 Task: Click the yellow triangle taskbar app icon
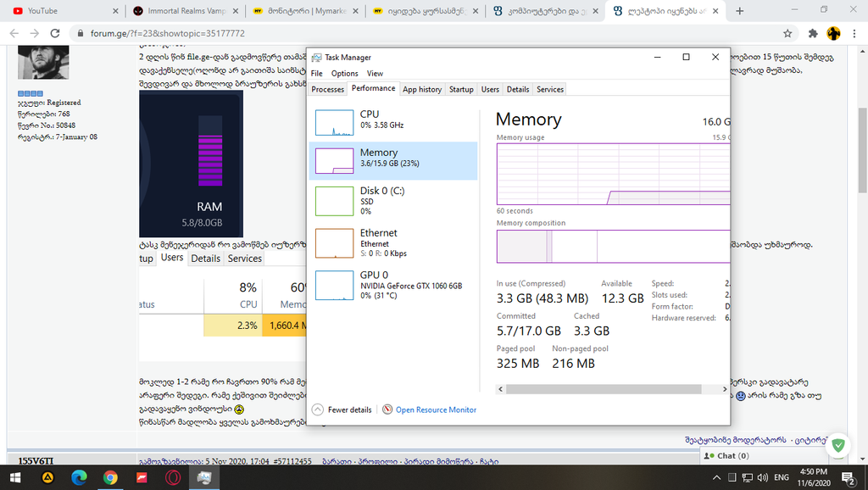pyautogui.click(x=47, y=478)
